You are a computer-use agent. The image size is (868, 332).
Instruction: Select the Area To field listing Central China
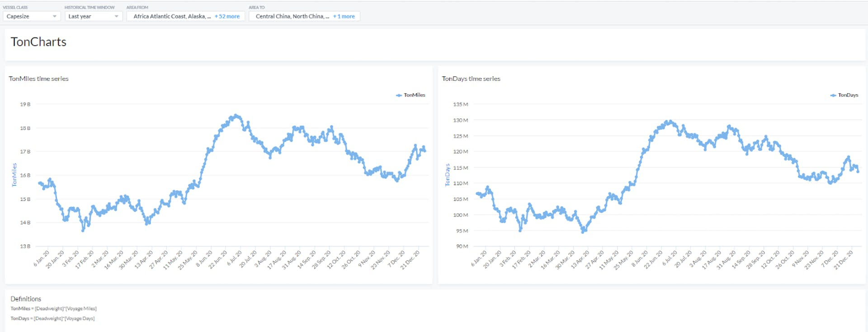(x=292, y=16)
